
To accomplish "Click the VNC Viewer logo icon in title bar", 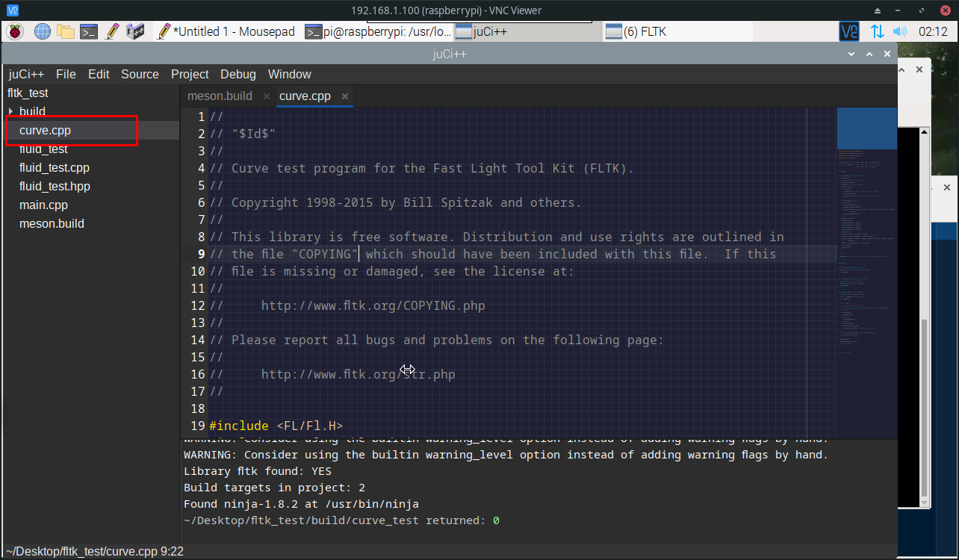I will pyautogui.click(x=13, y=10).
